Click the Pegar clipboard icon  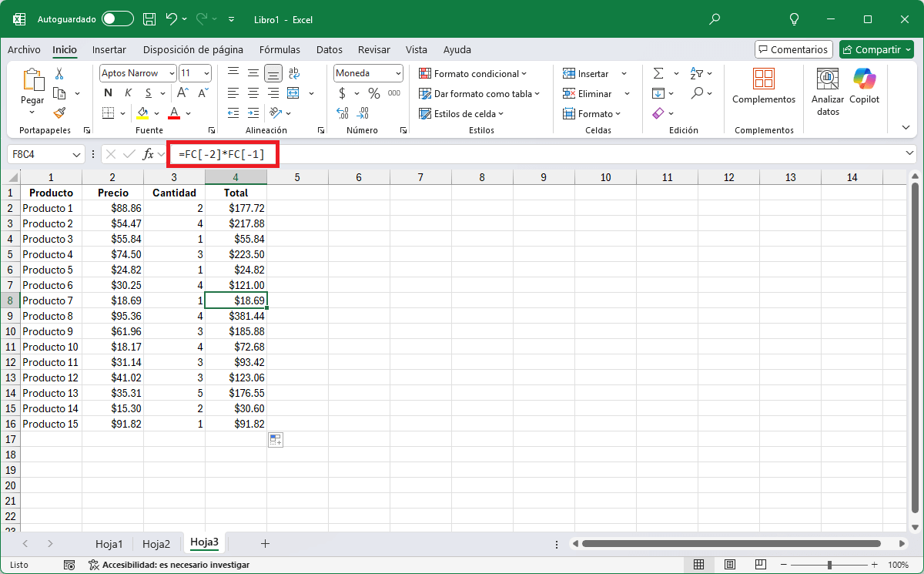(x=33, y=79)
